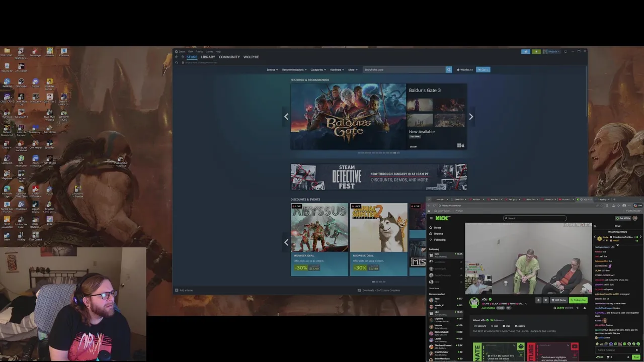Focus the 'Search the store' field
Image resolution: width=644 pixels, height=362 pixels.
pos(404,69)
